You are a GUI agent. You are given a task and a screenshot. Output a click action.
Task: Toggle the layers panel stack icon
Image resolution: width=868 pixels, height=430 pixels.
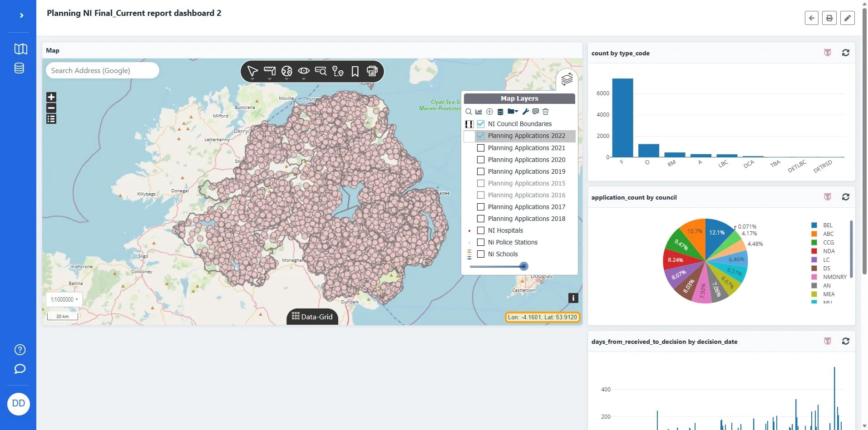pos(567,79)
